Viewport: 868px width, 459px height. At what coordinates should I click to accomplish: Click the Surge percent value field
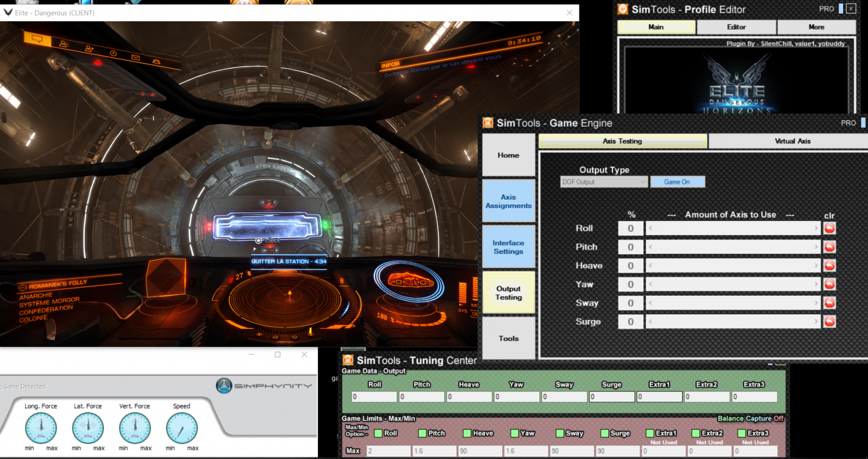(630, 321)
